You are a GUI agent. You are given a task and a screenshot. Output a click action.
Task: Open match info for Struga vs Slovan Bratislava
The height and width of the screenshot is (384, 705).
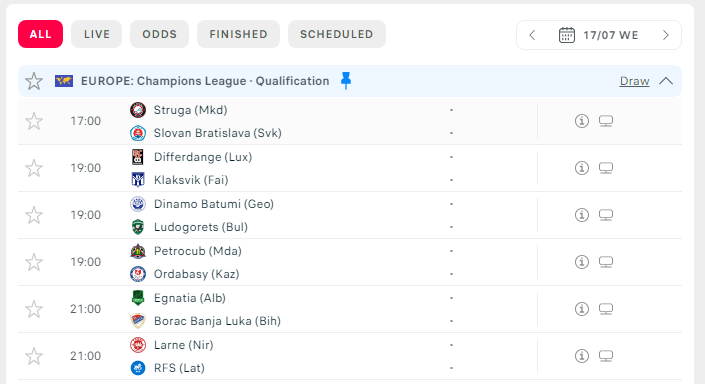[581, 121]
